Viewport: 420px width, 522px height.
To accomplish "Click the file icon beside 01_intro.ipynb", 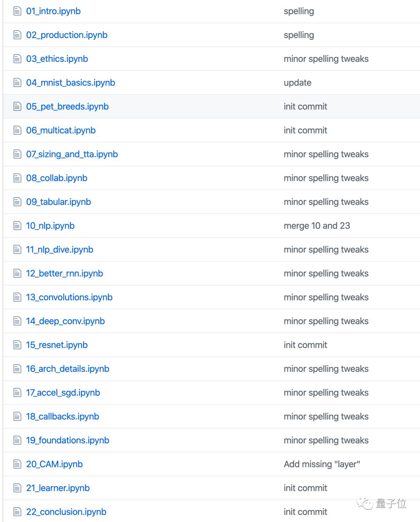I will tap(17, 11).
